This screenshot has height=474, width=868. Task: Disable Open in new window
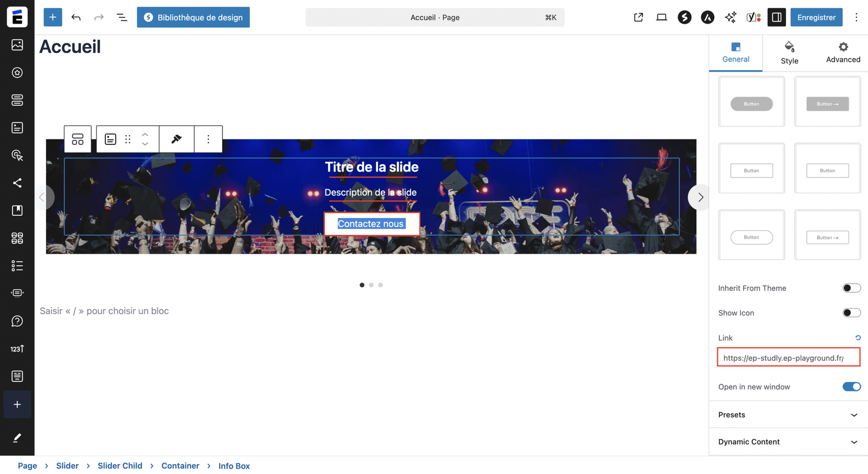(x=851, y=387)
